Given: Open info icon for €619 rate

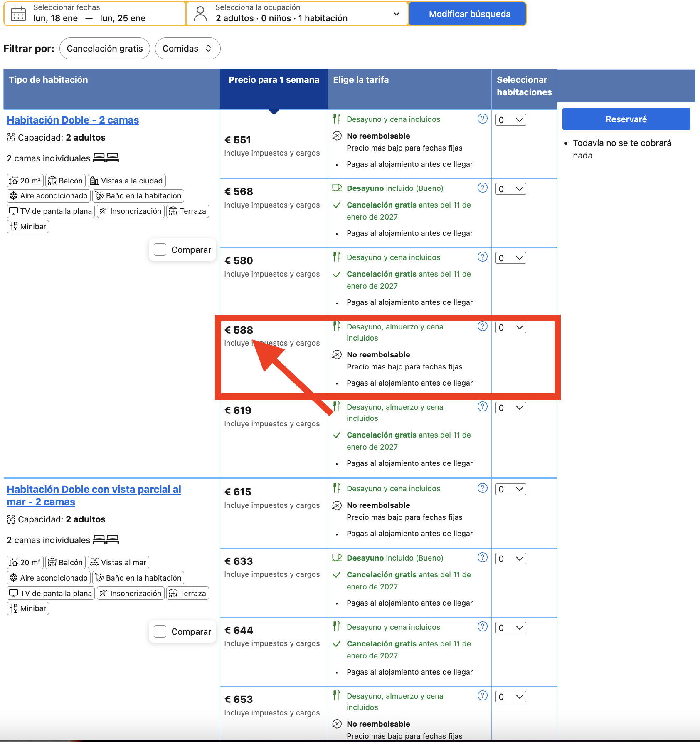Looking at the screenshot, I should 482,406.
